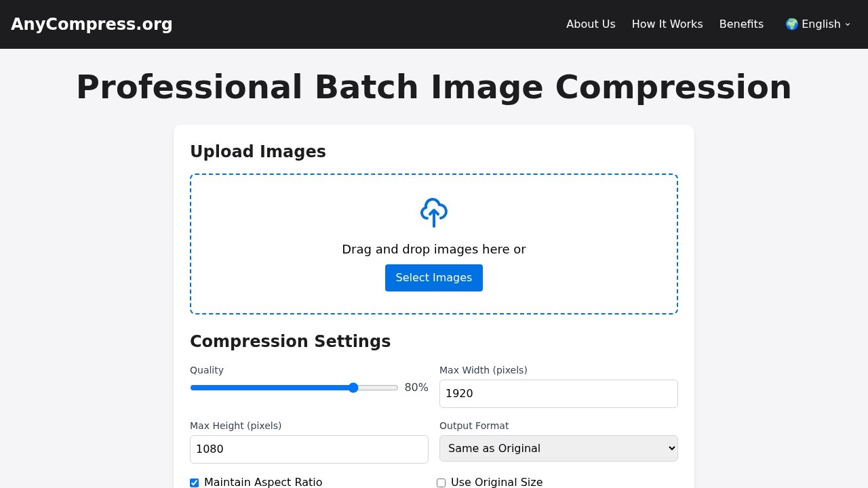Viewport: 868px width, 488px height.
Task: Click the cloud upload icon
Action: 434,212
